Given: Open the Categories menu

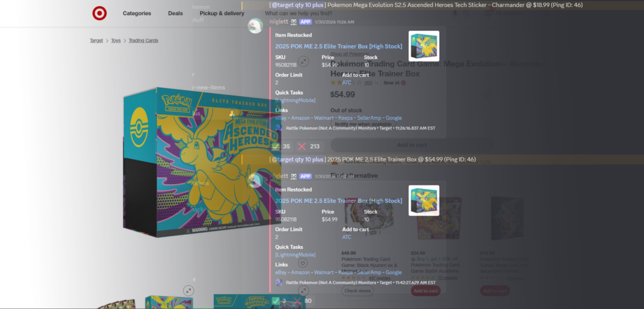Looking at the screenshot, I should point(136,13).
